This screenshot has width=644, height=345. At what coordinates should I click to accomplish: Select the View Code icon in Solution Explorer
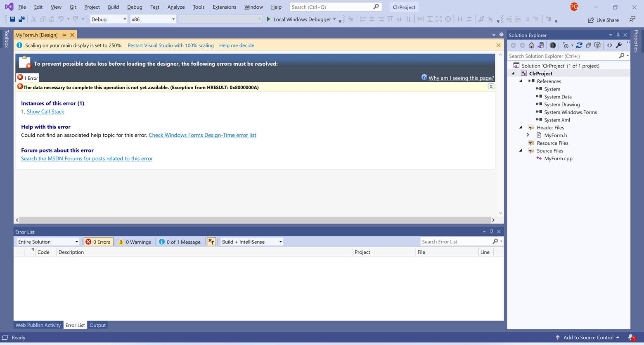pos(609,45)
